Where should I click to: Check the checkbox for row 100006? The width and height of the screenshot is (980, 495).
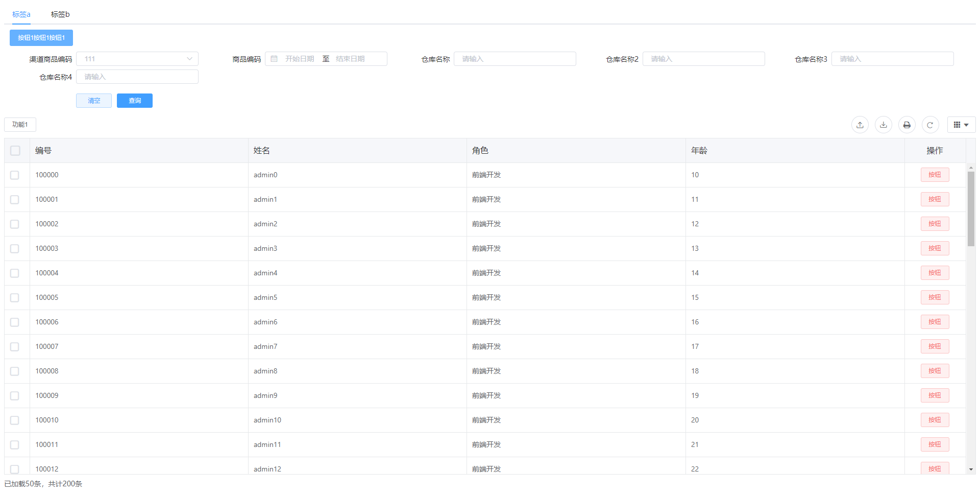[x=15, y=322]
